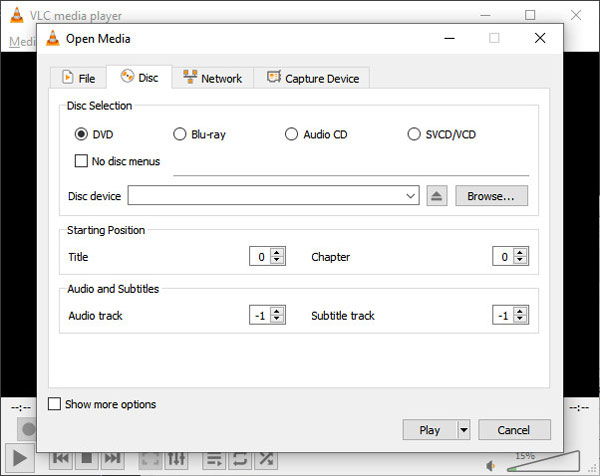Increase Audio track with up arrow
This screenshot has width=600, height=476.
coord(277,311)
